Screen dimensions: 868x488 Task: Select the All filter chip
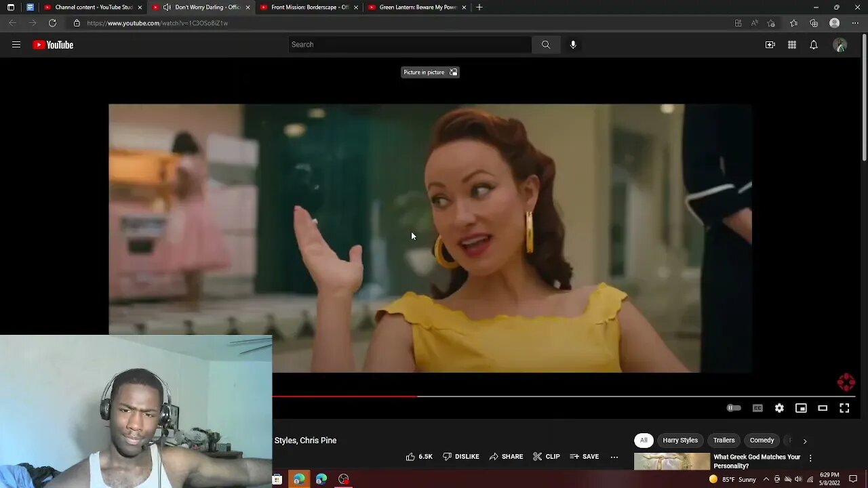(644, 441)
